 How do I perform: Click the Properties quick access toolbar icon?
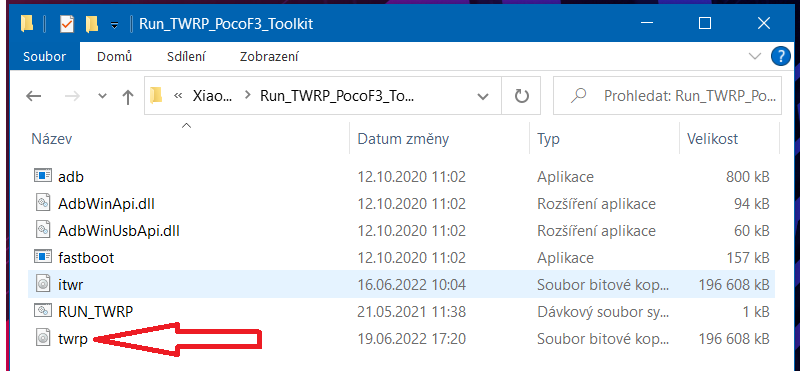coord(67,24)
